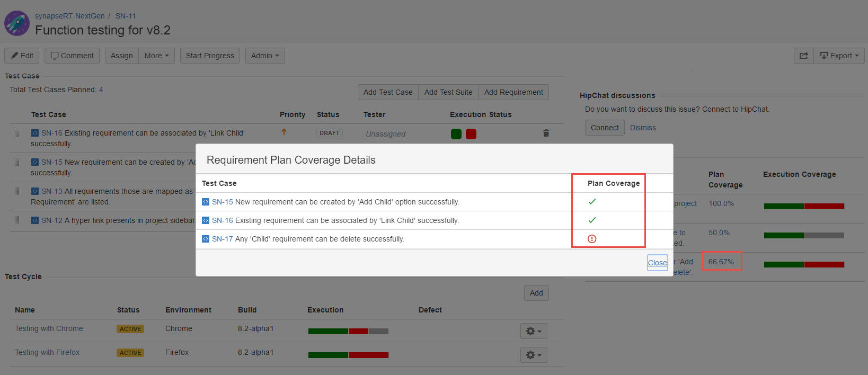
Task: Click the SN-17 test case type icon in dialog
Action: pyautogui.click(x=206, y=239)
